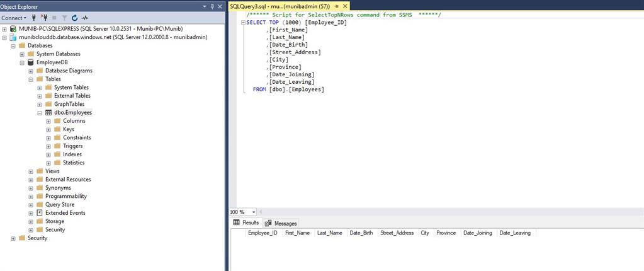This screenshot has height=271, width=644.
Task: Expand the Database Diagrams folder
Action: [31, 71]
